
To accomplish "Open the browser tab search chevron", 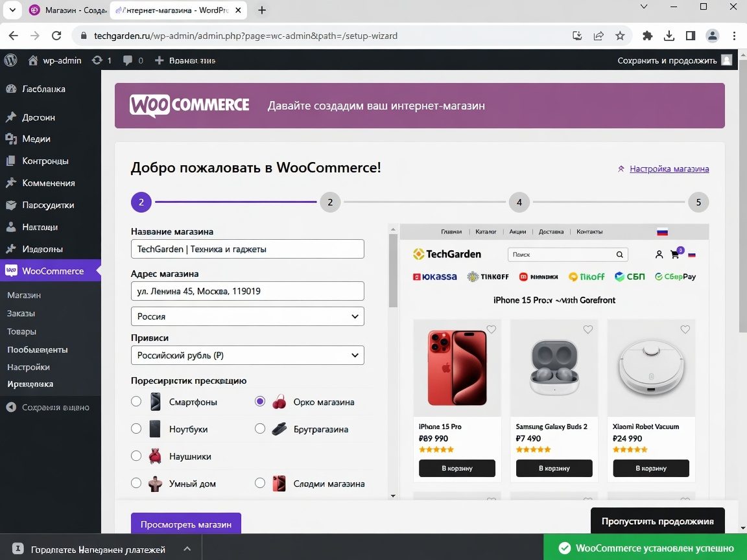I will pyautogui.click(x=12, y=10).
